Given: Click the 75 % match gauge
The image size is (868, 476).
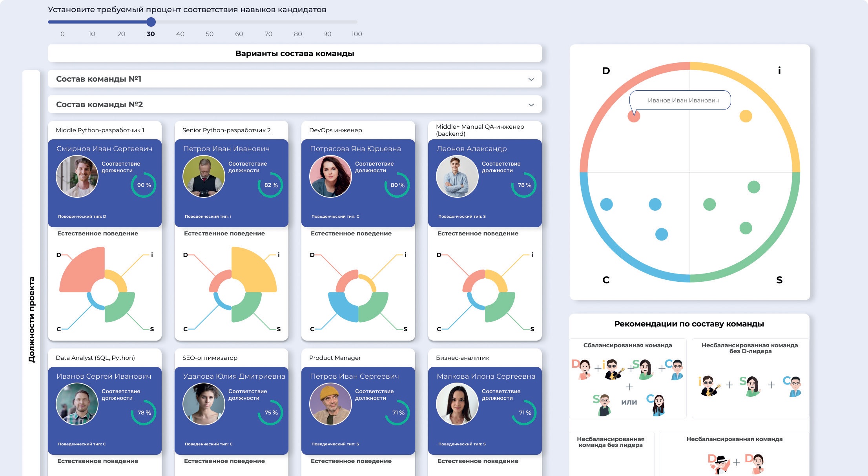Looking at the screenshot, I should [x=270, y=413].
